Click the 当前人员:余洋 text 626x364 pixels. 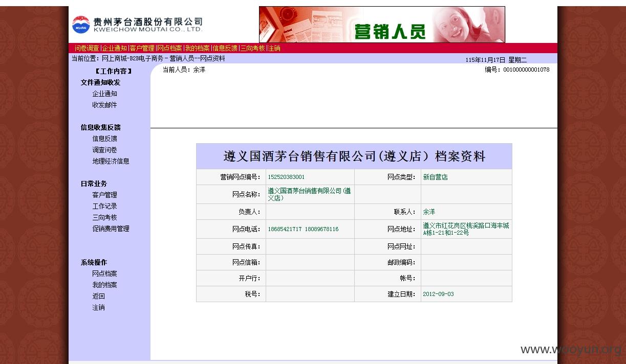(184, 70)
